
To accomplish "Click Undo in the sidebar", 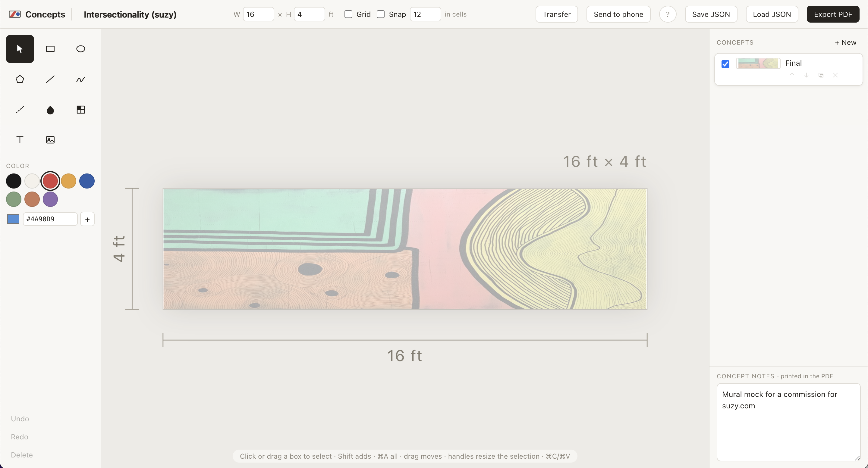I will point(20,419).
